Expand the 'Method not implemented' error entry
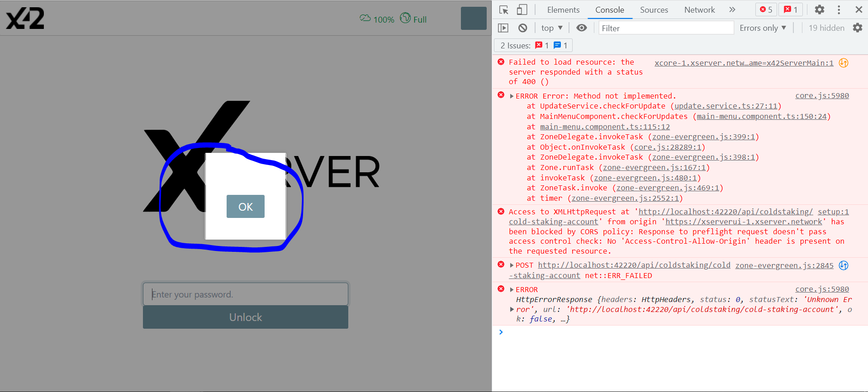This screenshot has width=868, height=392. coord(512,96)
